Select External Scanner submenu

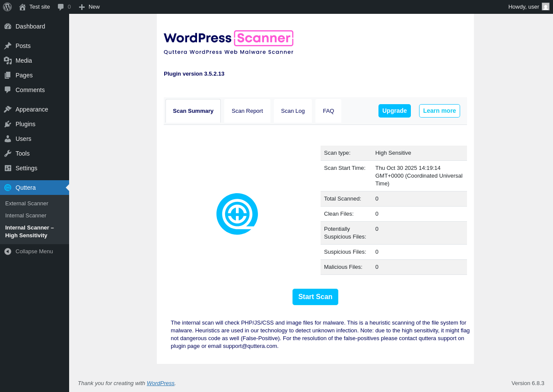click(27, 204)
